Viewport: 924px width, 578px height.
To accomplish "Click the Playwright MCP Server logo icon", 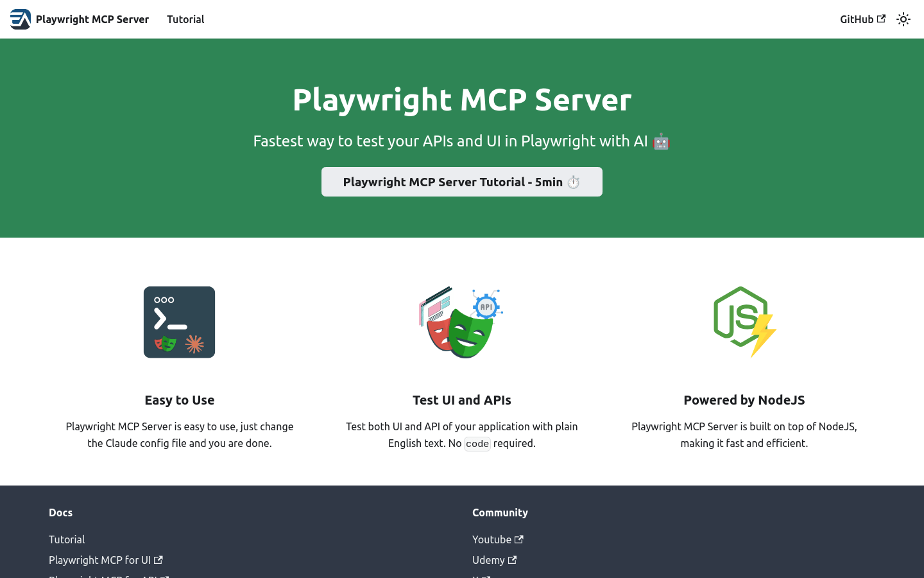I will pyautogui.click(x=20, y=19).
